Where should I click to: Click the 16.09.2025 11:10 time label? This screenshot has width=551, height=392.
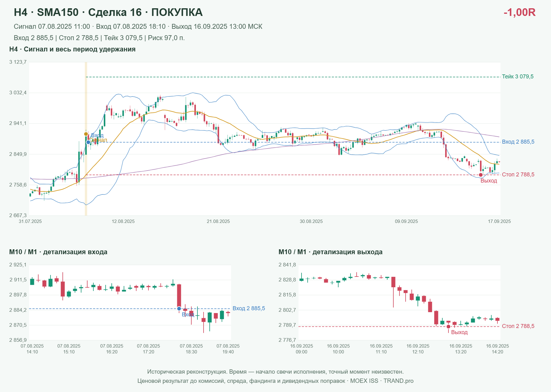pyautogui.click(x=381, y=349)
